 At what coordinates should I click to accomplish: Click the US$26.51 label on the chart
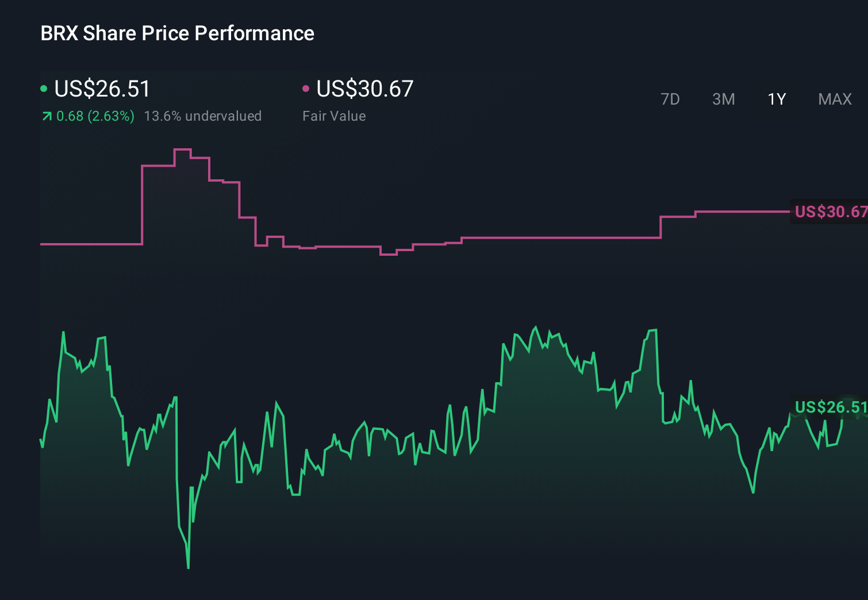[829, 408]
